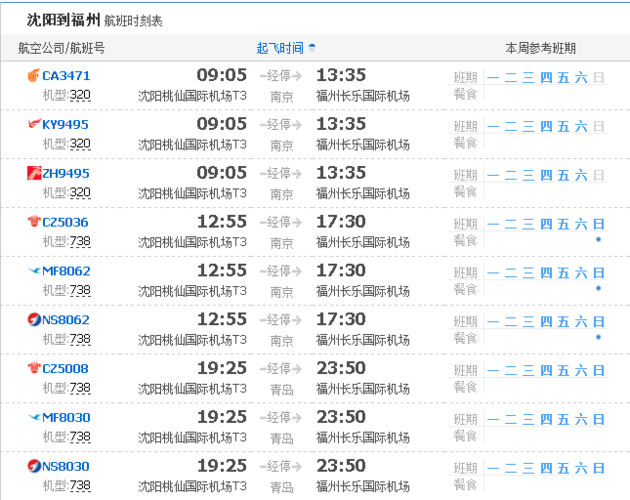Click the 餐食 label in the NS8062 row
The image size is (630, 500).
click(x=465, y=338)
